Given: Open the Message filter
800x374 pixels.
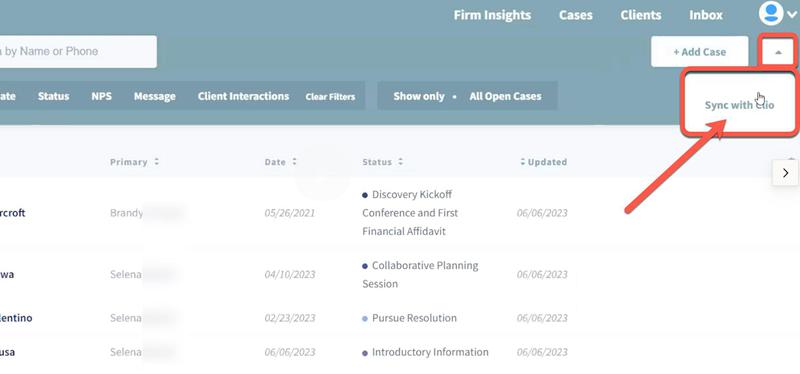Looking at the screenshot, I should [x=155, y=96].
